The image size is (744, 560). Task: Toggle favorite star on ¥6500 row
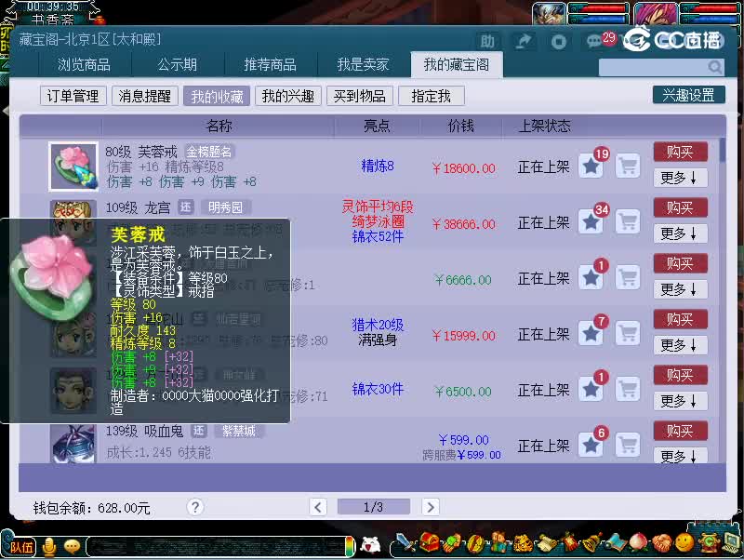(591, 389)
